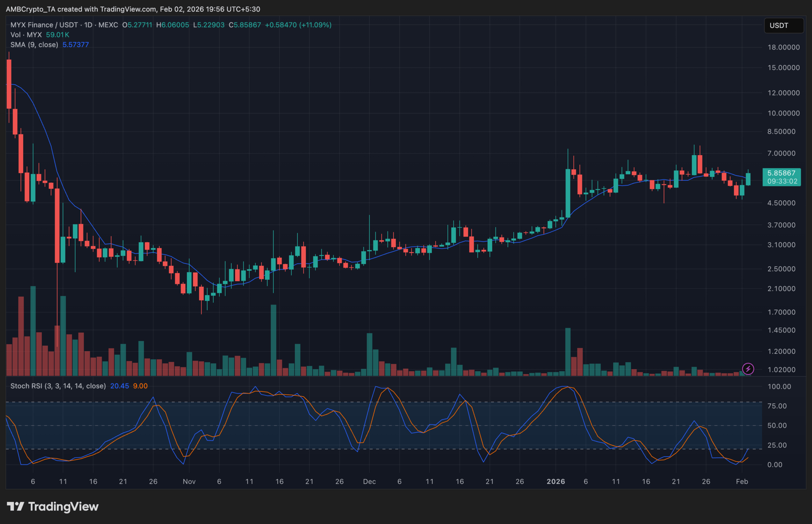Screen dimensions: 812x524
Task: Click the Feb label on time axis
Action: pyautogui.click(x=742, y=482)
